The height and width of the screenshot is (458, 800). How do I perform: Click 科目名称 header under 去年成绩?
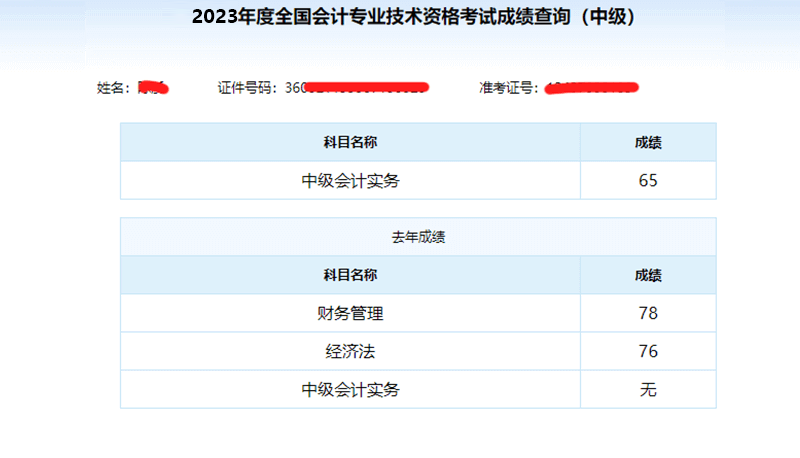pyautogui.click(x=350, y=275)
